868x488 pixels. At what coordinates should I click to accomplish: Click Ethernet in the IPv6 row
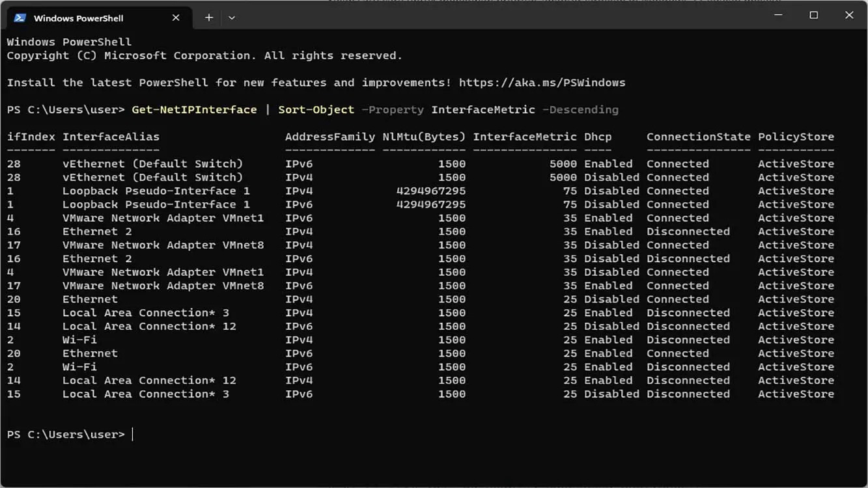coord(90,353)
